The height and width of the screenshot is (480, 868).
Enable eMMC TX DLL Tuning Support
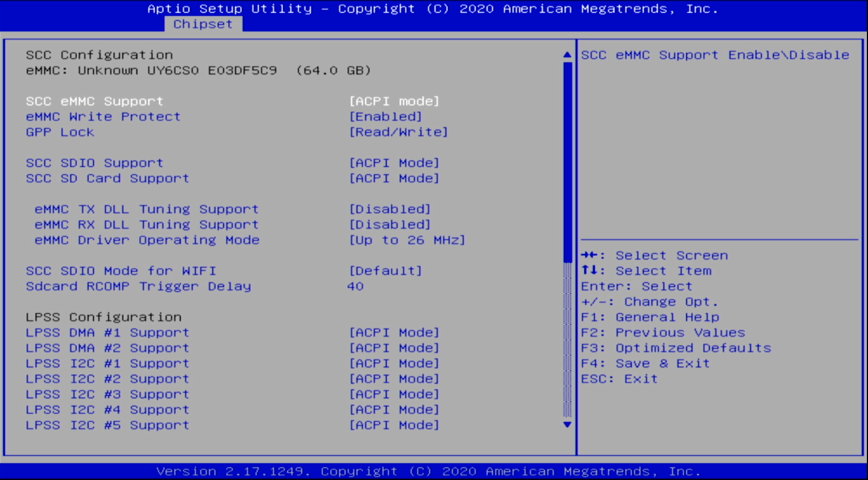coord(390,208)
